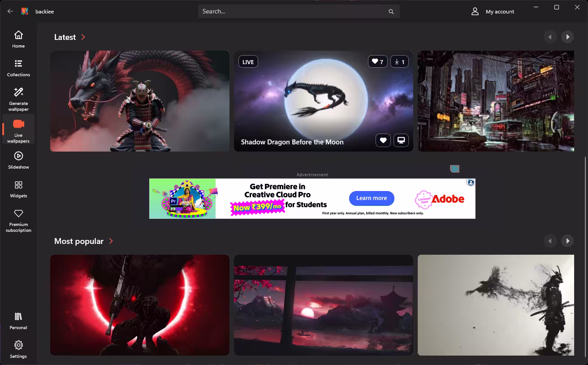Click the 1 downloads counter badge
The image size is (588, 365).
pyautogui.click(x=399, y=62)
